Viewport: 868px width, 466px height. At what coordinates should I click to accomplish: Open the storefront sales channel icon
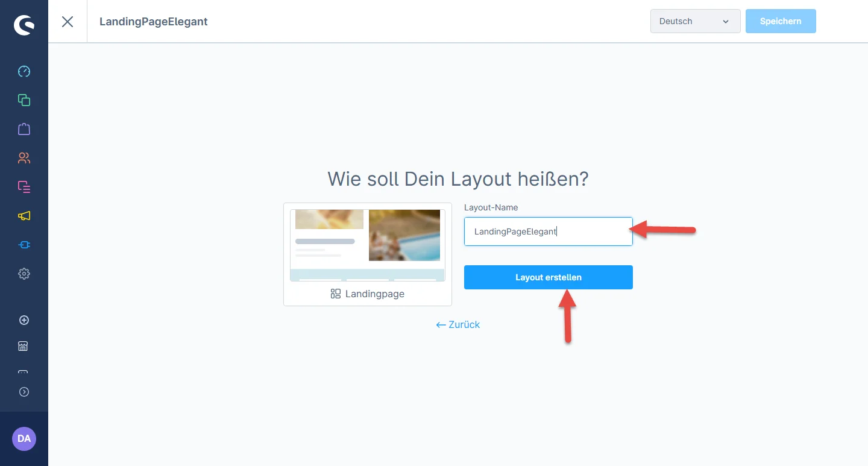pyautogui.click(x=24, y=346)
